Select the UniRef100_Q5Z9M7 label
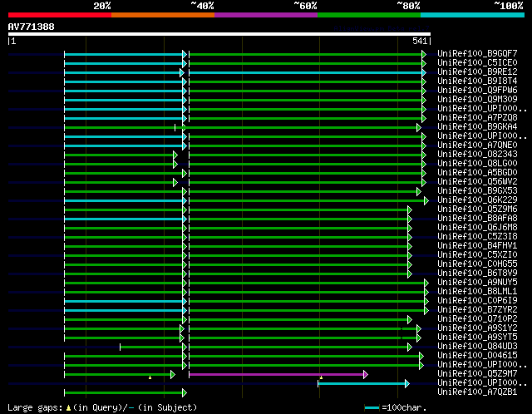 pyautogui.click(x=477, y=374)
